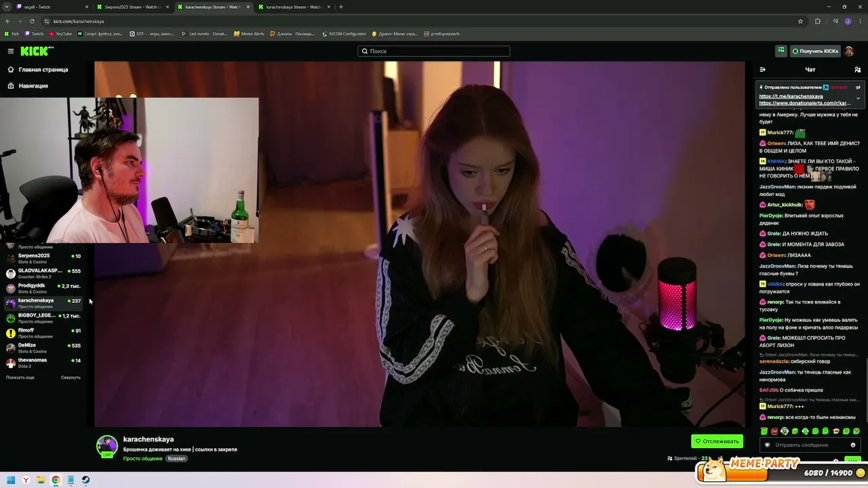Click the Artur_kickhuik username in chat
Viewport: 868px width, 488px height.
(785, 205)
